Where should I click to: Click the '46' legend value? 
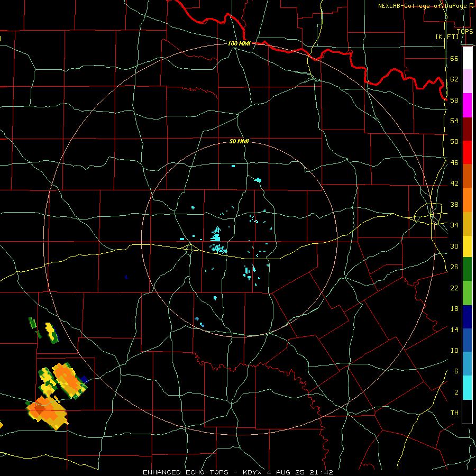click(x=454, y=162)
